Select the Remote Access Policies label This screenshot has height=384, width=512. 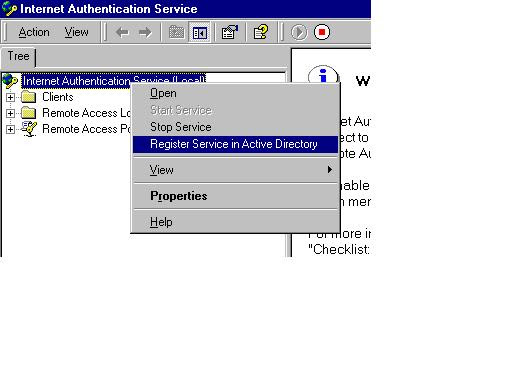(x=86, y=129)
